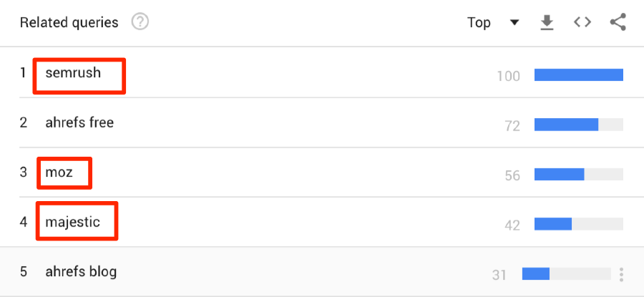644x297 pixels.
Task: Open the ahrefs blog query
Action: (x=81, y=271)
